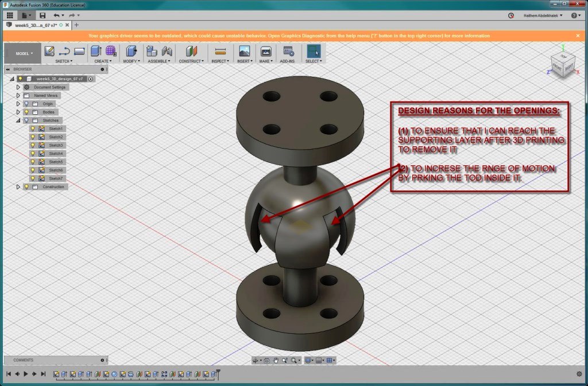Toggle visibility bulb of Sketch1
588x386 pixels.
coord(33,128)
